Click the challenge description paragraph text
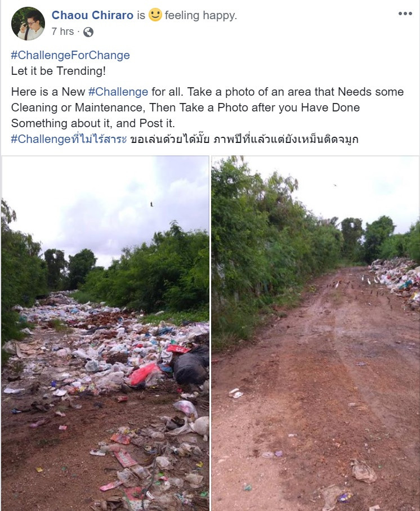The height and width of the screenshot is (511, 420). click(x=207, y=107)
